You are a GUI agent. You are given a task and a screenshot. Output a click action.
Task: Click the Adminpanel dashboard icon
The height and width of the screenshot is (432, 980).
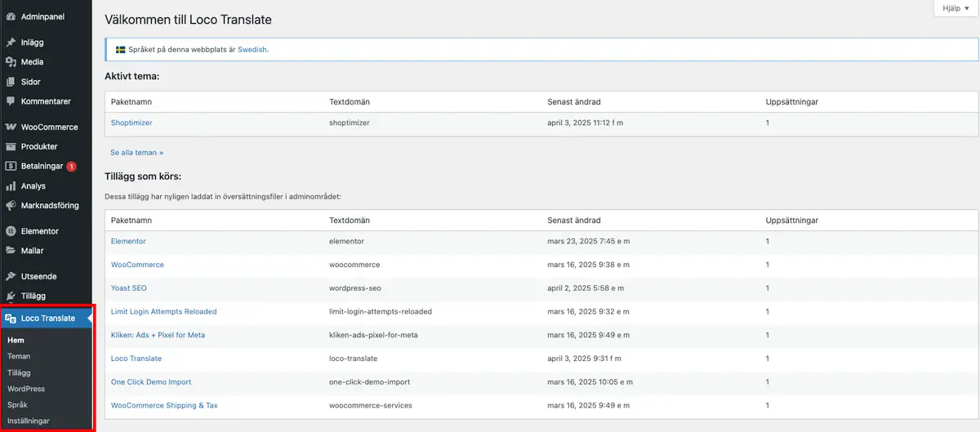click(11, 16)
